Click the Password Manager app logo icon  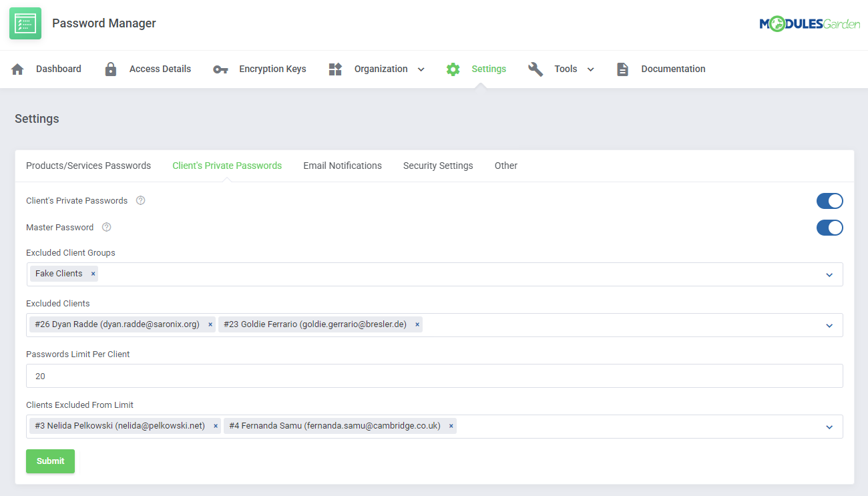(25, 23)
